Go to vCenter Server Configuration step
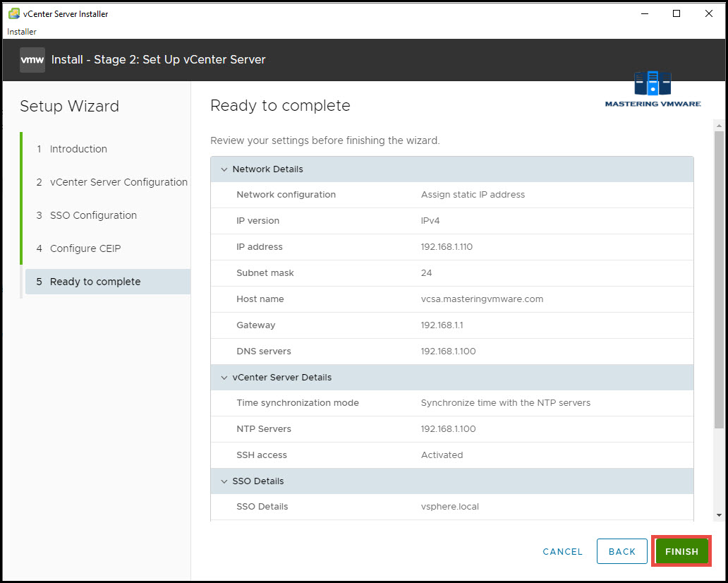This screenshot has height=583, width=728. [x=119, y=182]
